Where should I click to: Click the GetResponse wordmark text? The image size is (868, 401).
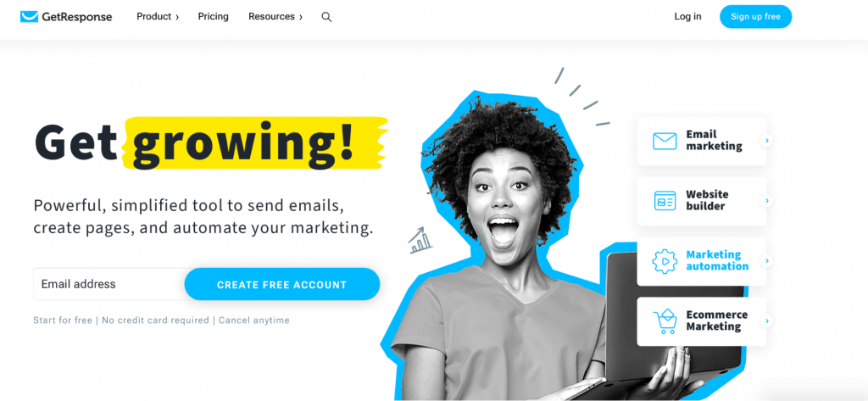[77, 17]
